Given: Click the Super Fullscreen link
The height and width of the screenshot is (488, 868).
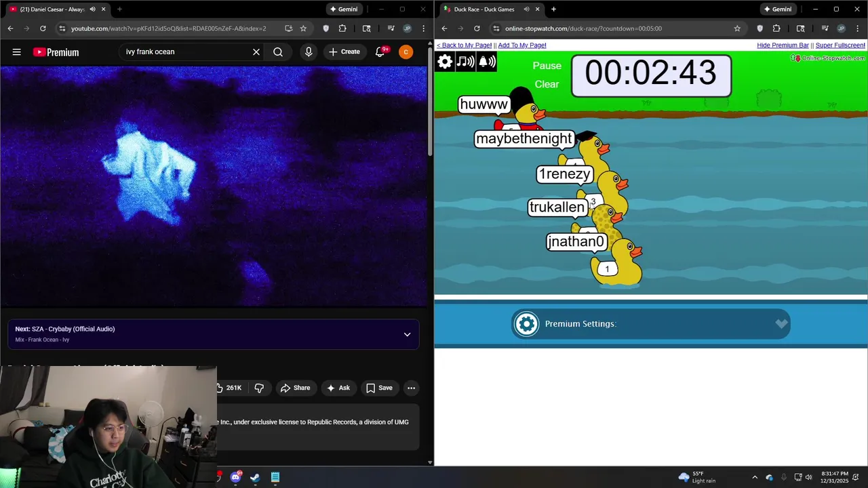Looking at the screenshot, I should [x=840, y=45].
